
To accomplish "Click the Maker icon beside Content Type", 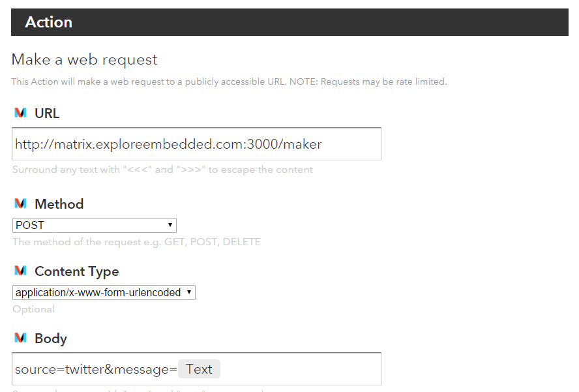I will click(x=20, y=271).
